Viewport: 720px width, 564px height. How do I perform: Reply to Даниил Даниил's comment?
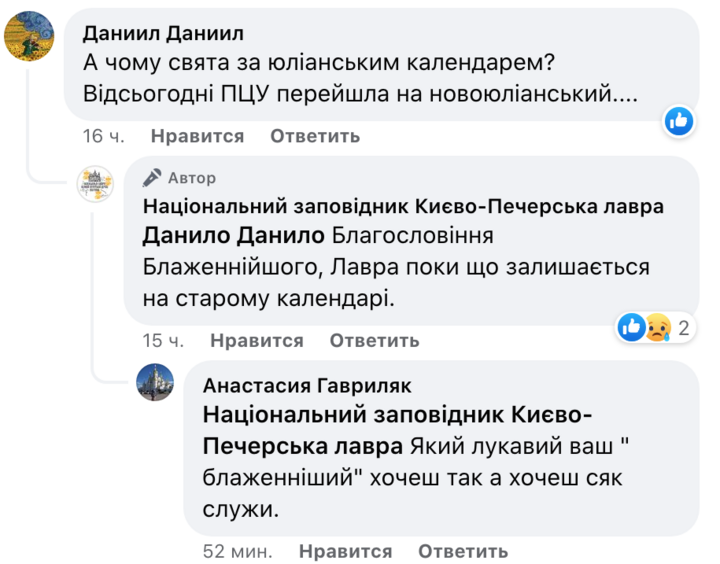pos(315,136)
